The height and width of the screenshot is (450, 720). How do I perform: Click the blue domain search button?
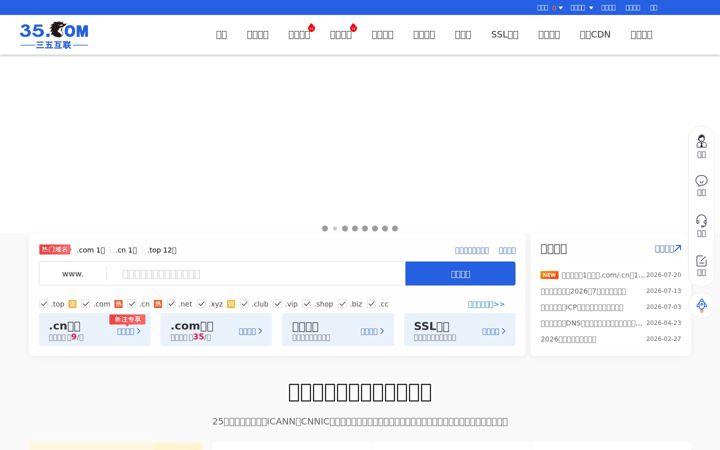pos(460,274)
